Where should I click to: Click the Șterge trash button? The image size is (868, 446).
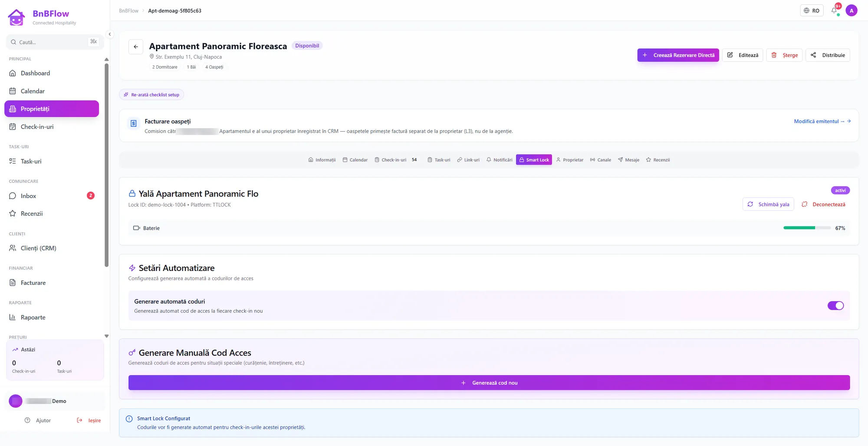click(784, 55)
